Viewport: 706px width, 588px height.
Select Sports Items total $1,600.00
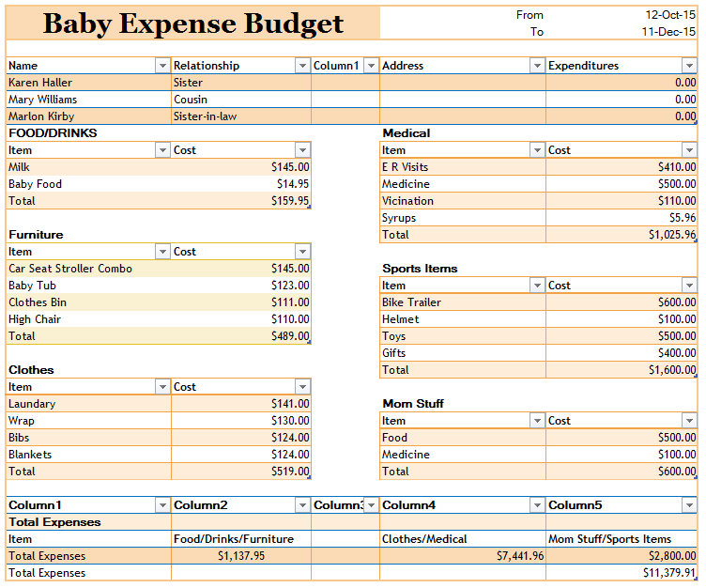coord(622,370)
